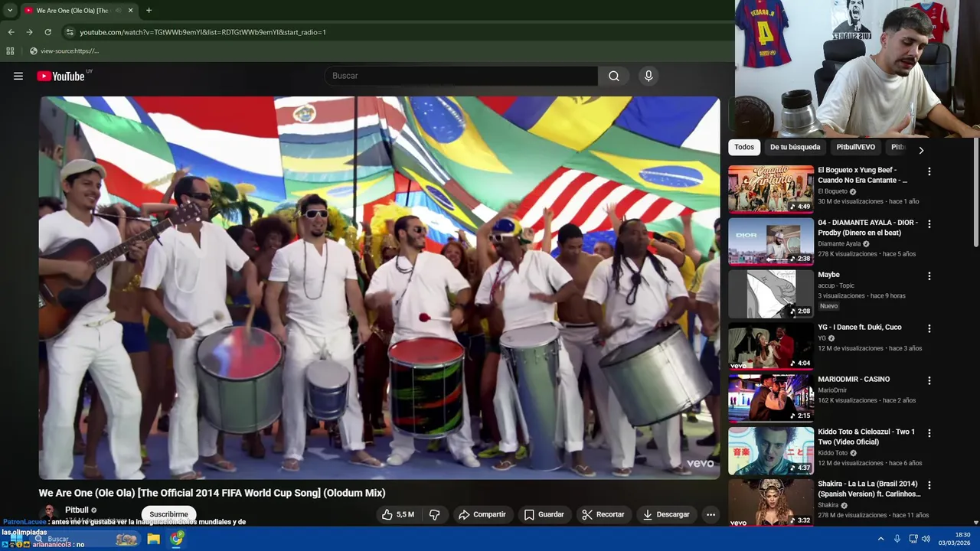View site information icon in address bar
The width and height of the screenshot is (980, 551).
tap(70, 32)
